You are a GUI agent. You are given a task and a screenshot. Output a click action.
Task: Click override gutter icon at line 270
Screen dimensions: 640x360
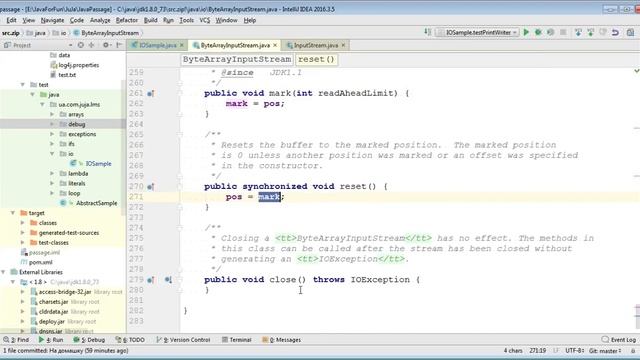coord(150,187)
